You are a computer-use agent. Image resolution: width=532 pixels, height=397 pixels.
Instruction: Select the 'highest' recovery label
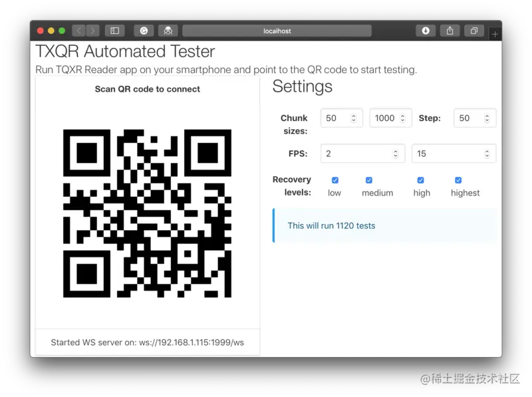(x=465, y=193)
